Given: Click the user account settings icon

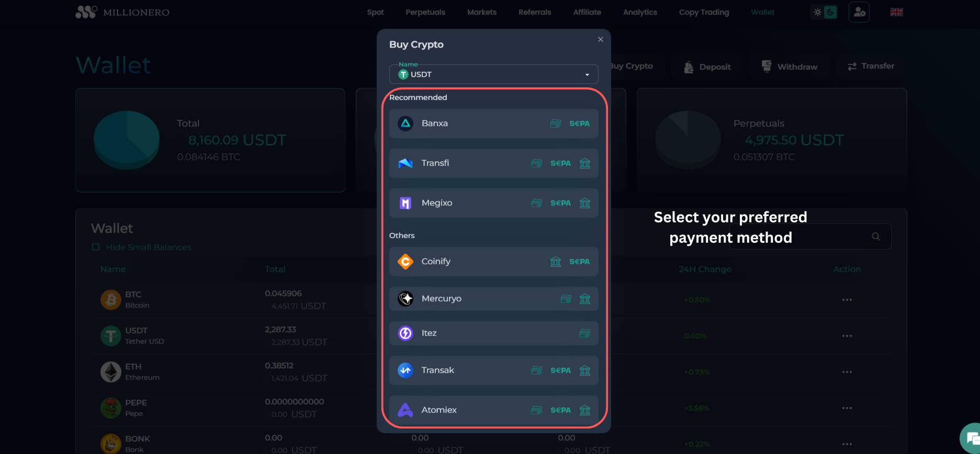Looking at the screenshot, I should 859,13.
